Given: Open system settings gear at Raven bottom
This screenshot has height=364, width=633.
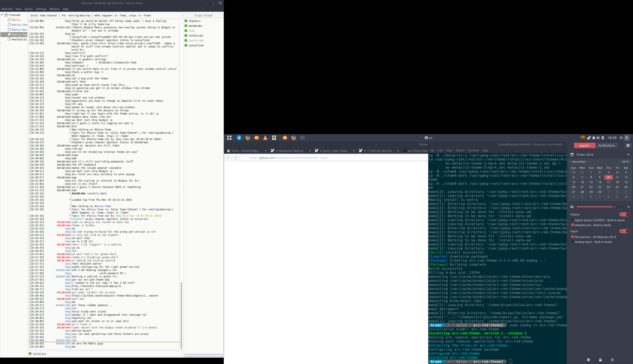Looking at the screenshot, I should (x=588, y=360).
